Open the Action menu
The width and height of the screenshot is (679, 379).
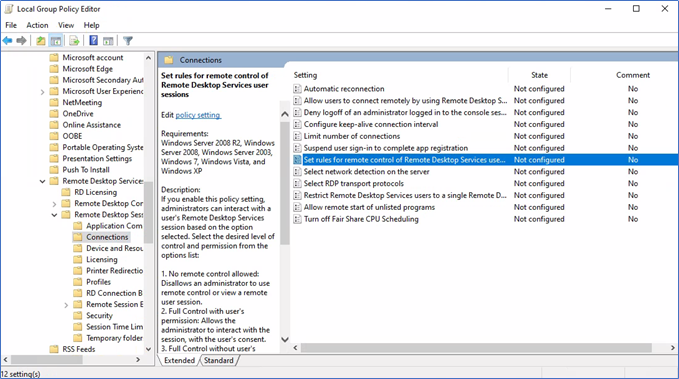pyautogui.click(x=37, y=25)
